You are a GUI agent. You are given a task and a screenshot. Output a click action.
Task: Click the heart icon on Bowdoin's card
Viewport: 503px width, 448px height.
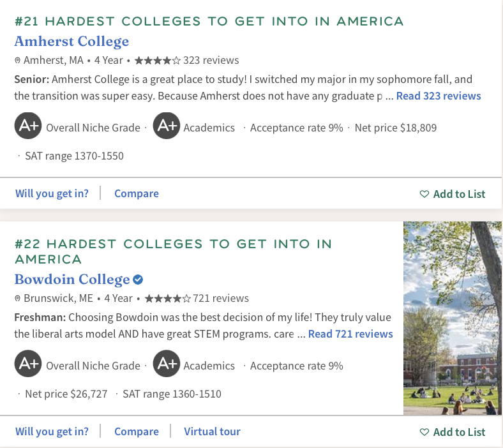pyautogui.click(x=424, y=432)
